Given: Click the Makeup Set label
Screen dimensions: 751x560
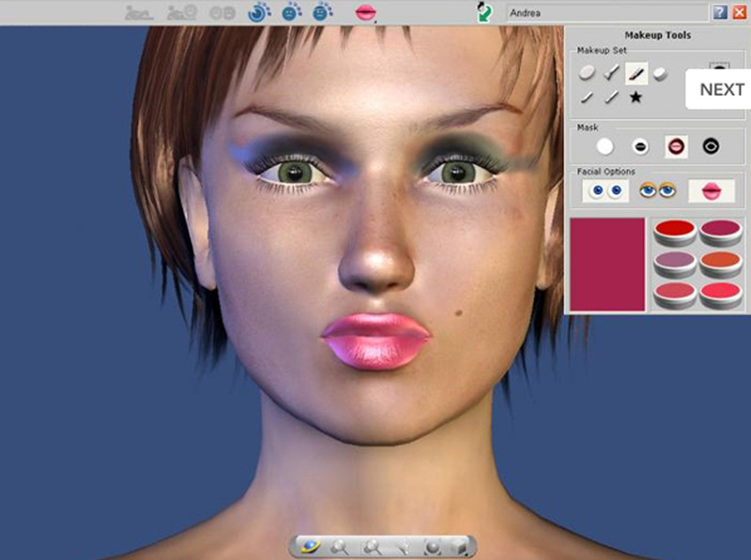Looking at the screenshot, I should tap(602, 51).
